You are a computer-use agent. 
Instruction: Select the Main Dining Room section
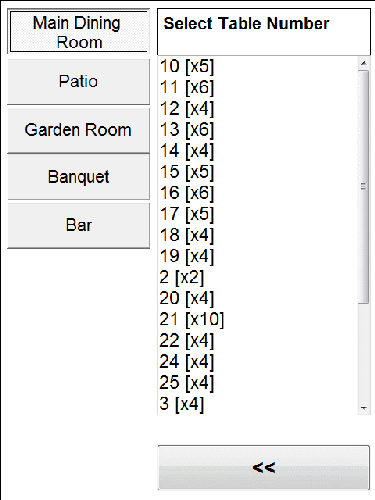click(x=79, y=32)
